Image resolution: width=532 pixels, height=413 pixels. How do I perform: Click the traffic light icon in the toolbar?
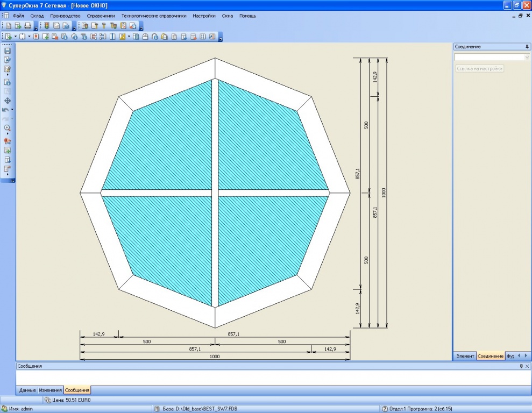(x=47, y=26)
